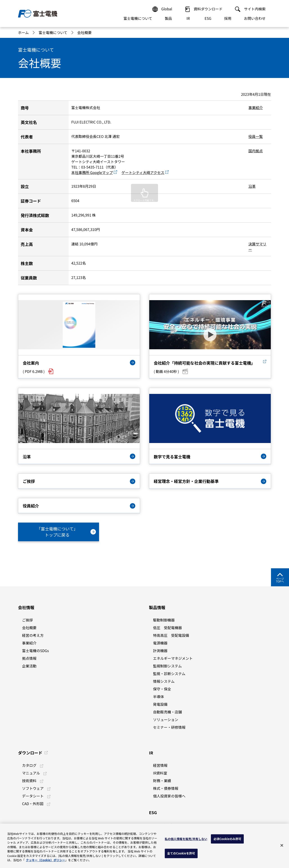Click video clapper icon beside 動画 4分40秒
Image resolution: width=289 pixels, height=868 pixels.
(185, 371)
